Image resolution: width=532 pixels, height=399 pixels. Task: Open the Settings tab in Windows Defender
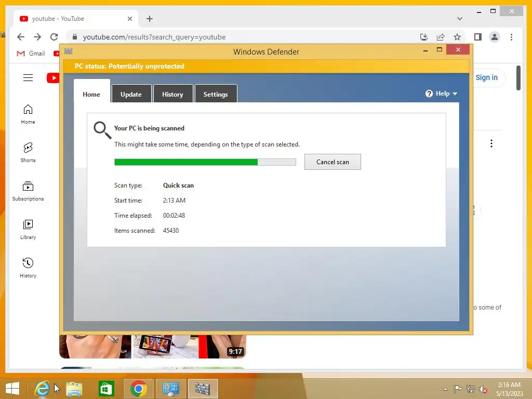(x=216, y=94)
